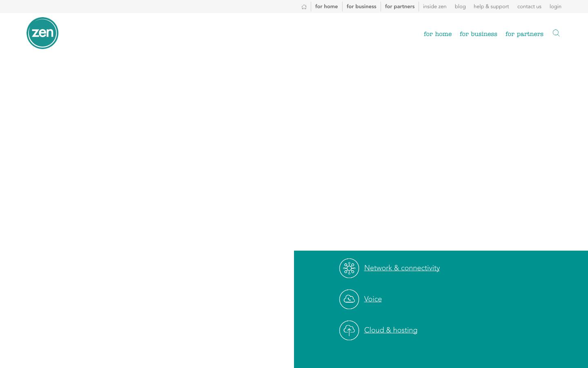Viewport: 588px width, 368px height.
Task: Click the Network & connectivity node icon
Action: click(349, 268)
